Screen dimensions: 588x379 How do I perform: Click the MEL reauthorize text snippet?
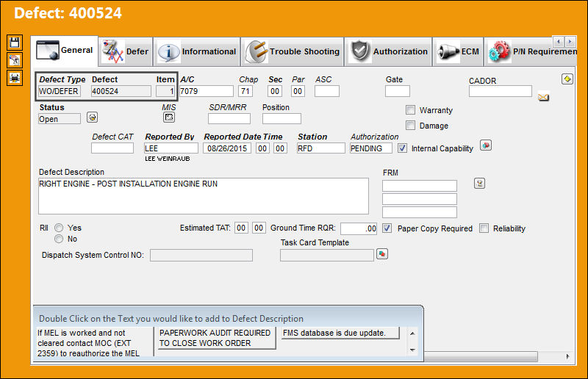pos(94,342)
